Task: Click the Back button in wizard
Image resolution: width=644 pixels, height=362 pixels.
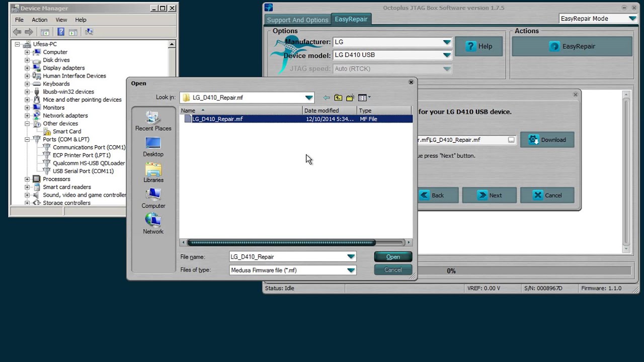Action: click(438, 195)
